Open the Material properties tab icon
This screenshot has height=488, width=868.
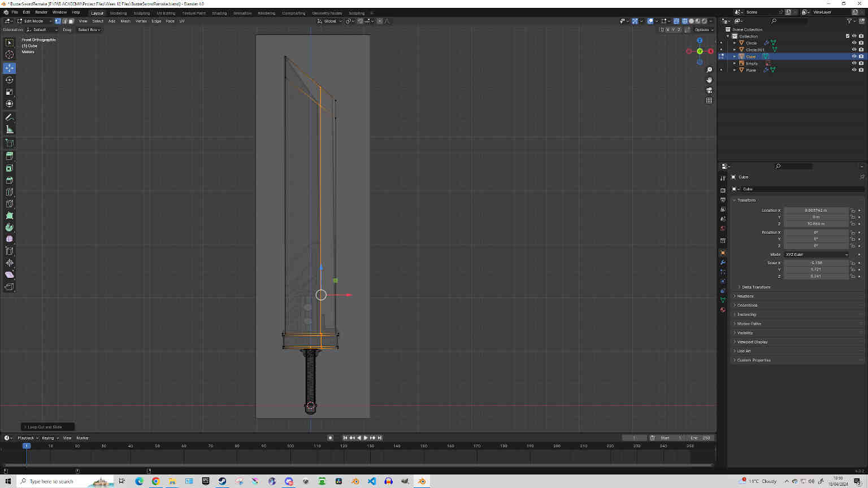[x=723, y=310]
